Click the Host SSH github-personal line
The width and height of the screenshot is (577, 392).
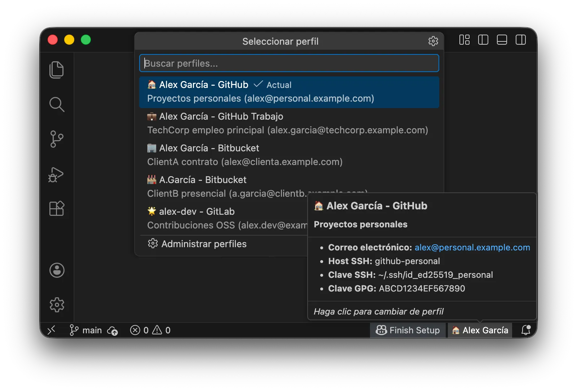[384, 261]
